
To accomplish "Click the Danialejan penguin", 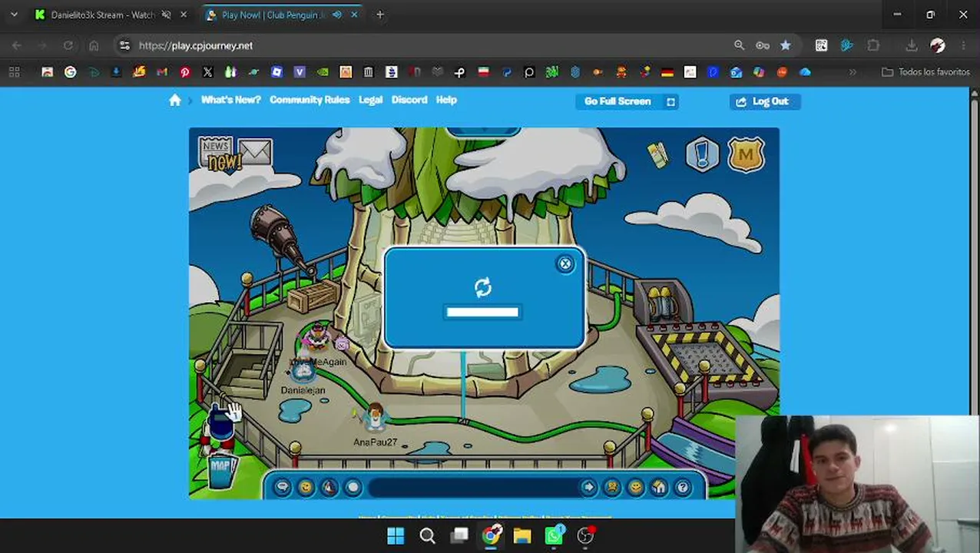I will pos(303,372).
